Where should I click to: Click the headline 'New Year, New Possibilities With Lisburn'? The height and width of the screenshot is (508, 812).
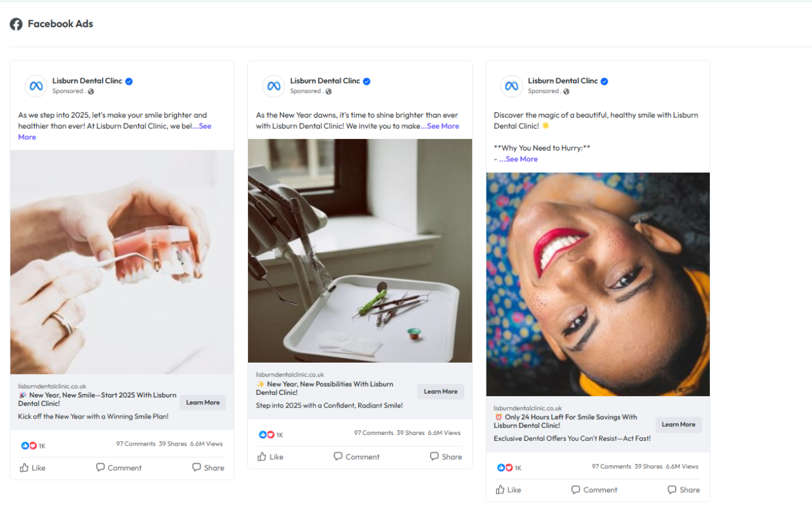pyautogui.click(x=325, y=389)
